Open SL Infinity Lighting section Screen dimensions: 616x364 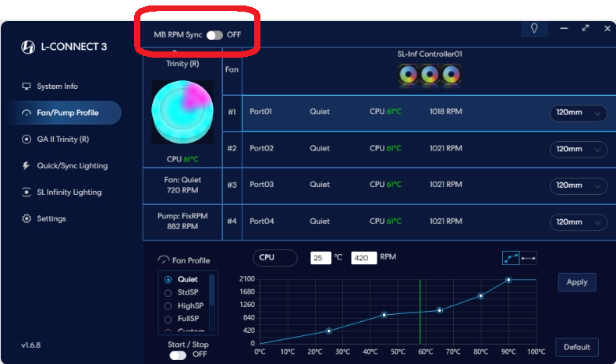pos(69,193)
